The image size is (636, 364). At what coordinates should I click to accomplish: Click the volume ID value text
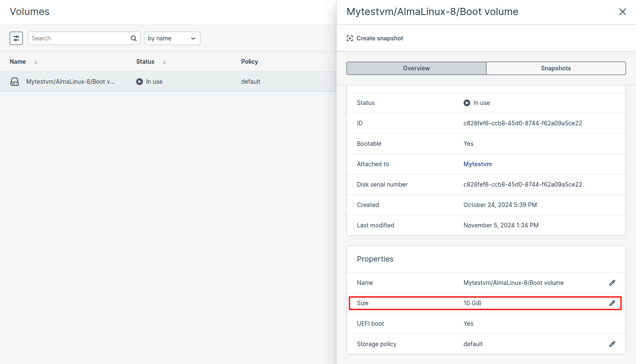pyautogui.click(x=522, y=123)
